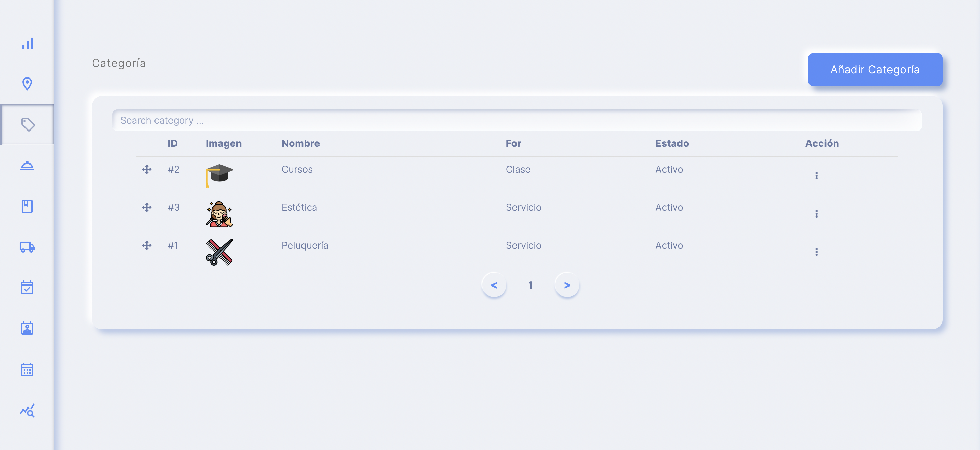Image resolution: width=980 pixels, height=450 pixels.
Task: Go to previous page arrow
Action: [x=494, y=285]
